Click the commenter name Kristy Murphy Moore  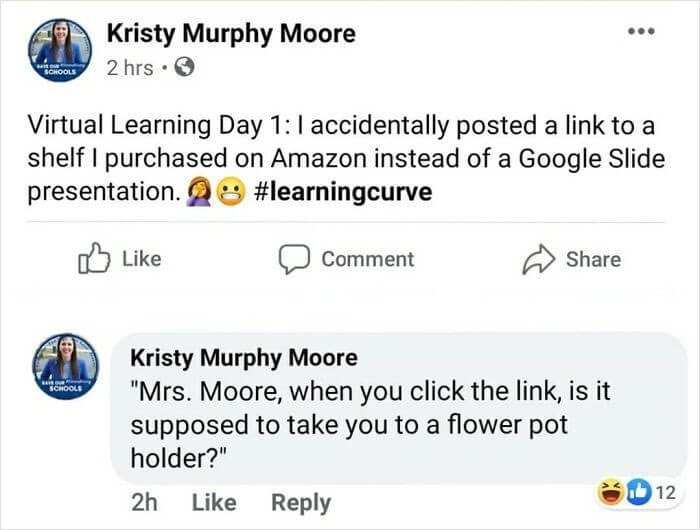pos(244,358)
